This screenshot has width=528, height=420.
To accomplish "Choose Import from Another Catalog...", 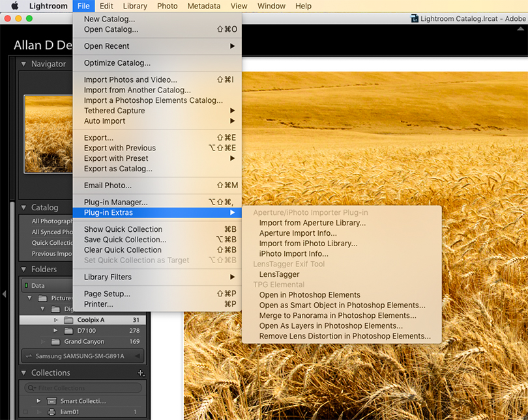I will click(157, 90).
